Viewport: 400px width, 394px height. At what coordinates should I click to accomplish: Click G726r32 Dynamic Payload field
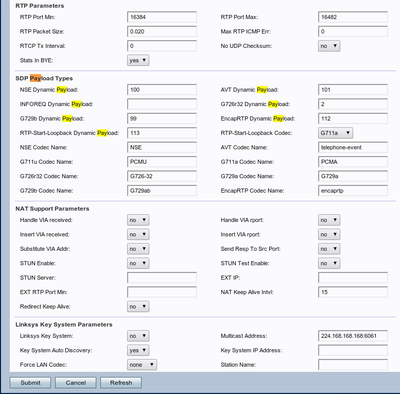point(353,104)
